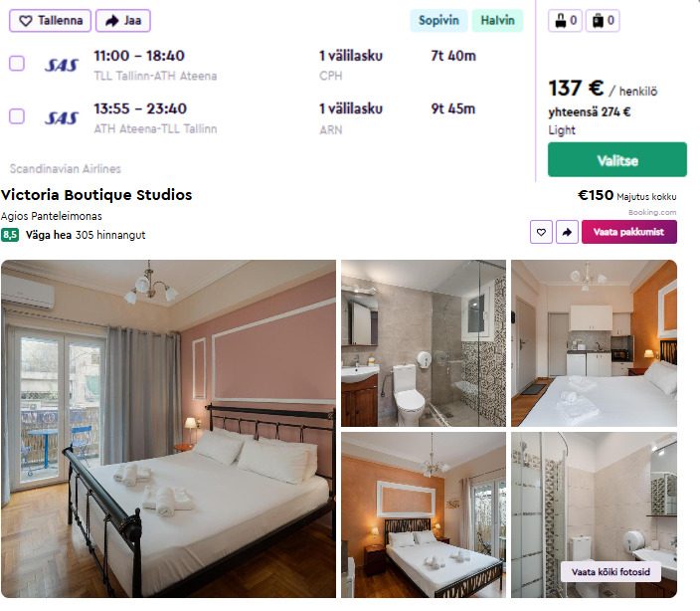Select the Halvin tag
700x611 pixels.
[x=497, y=21]
